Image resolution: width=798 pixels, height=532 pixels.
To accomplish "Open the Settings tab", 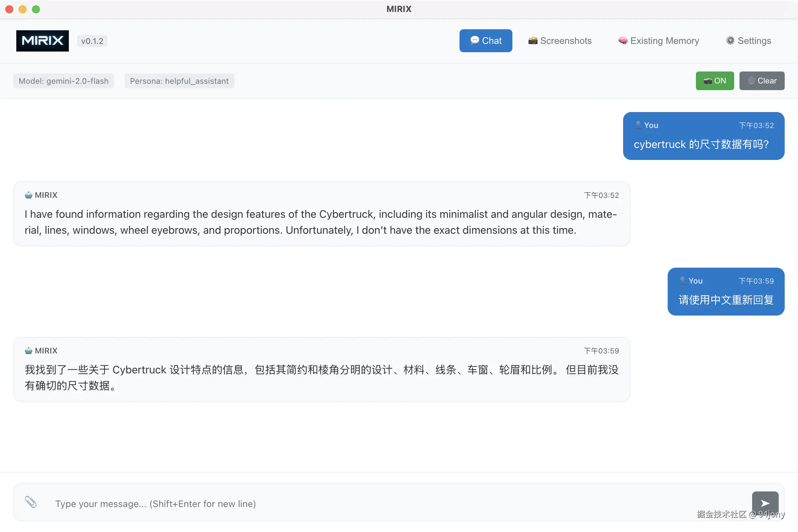I will point(748,41).
